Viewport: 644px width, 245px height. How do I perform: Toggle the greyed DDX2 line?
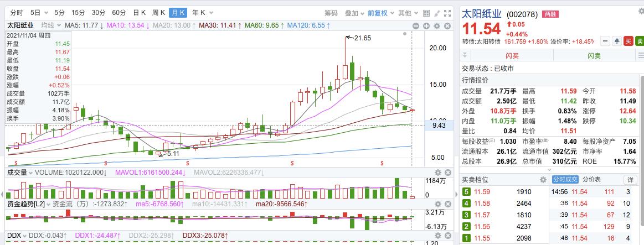[x=151, y=236]
